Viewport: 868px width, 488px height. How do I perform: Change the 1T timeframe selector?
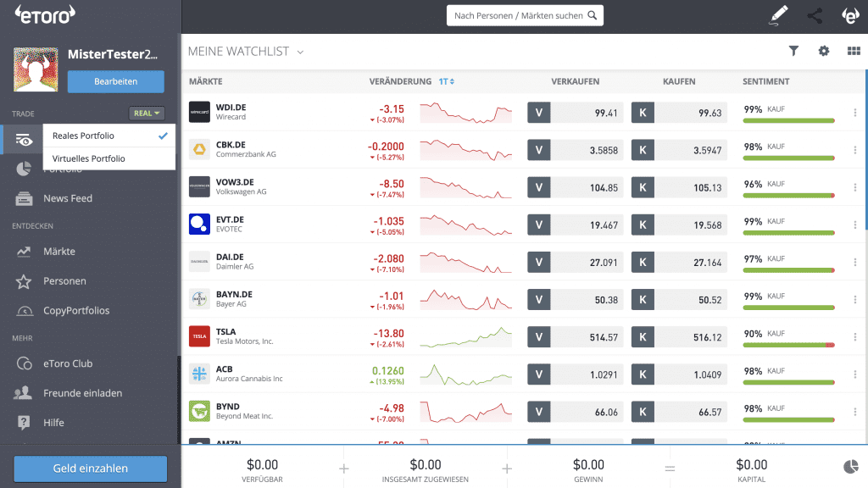pyautogui.click(x=447, y=81)
